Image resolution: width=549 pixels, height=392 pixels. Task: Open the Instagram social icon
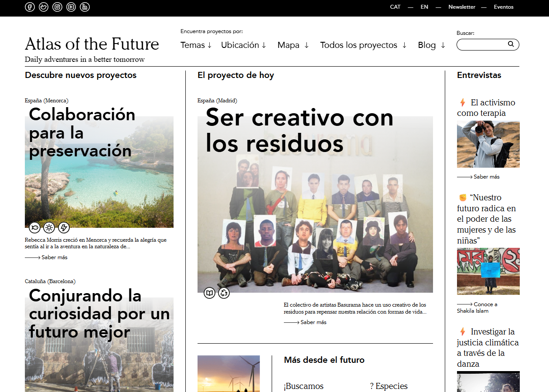tap(57, 7)
